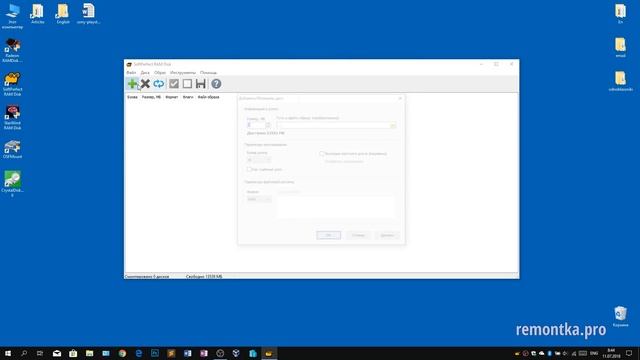The height and width of the screenshot is (360, 640).
Task: Open the Образ menu
Action: click(x=160, y=73)
